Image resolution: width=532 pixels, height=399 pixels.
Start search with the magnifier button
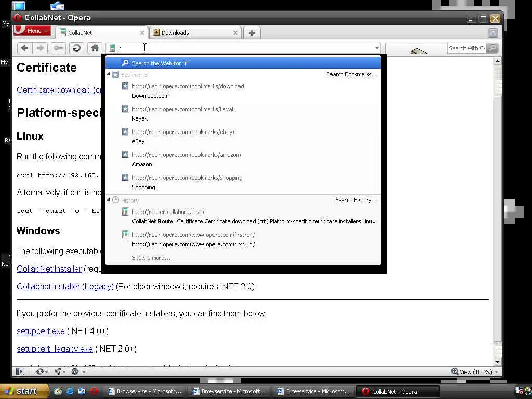click(493, 48)
